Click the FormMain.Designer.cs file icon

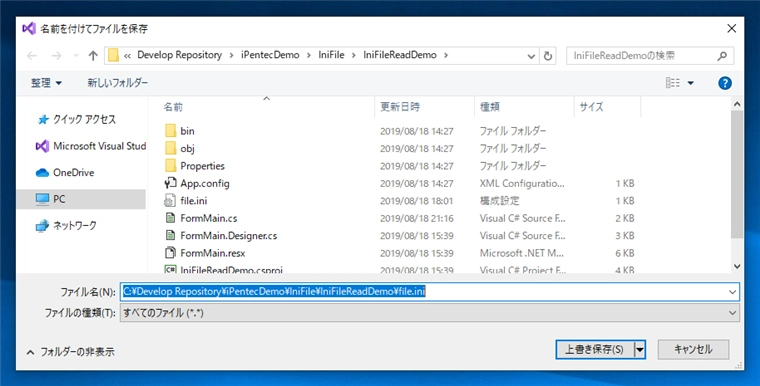(171, 236)
